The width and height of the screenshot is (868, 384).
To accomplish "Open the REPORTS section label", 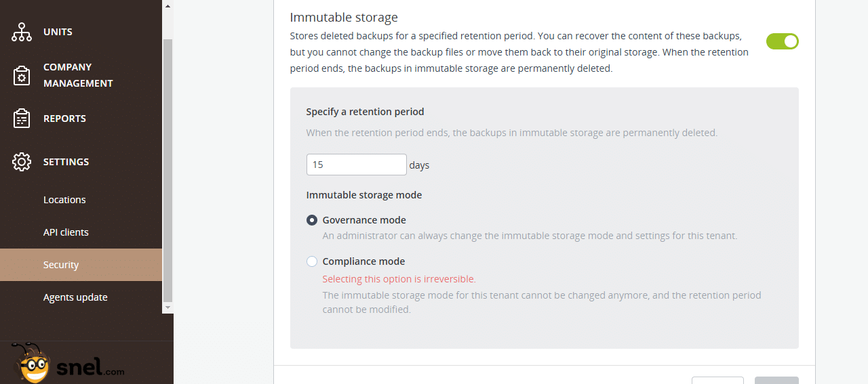I will pyautogui.click(x=64, y=119).
